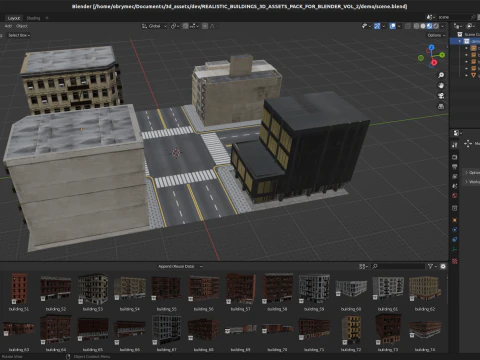Open the Object menu
This screenshot has height=360, width=480.
tap(22, 26)
